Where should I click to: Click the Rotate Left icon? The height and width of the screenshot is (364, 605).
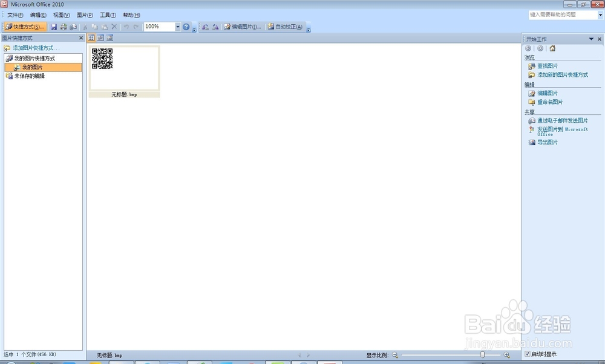205,27
